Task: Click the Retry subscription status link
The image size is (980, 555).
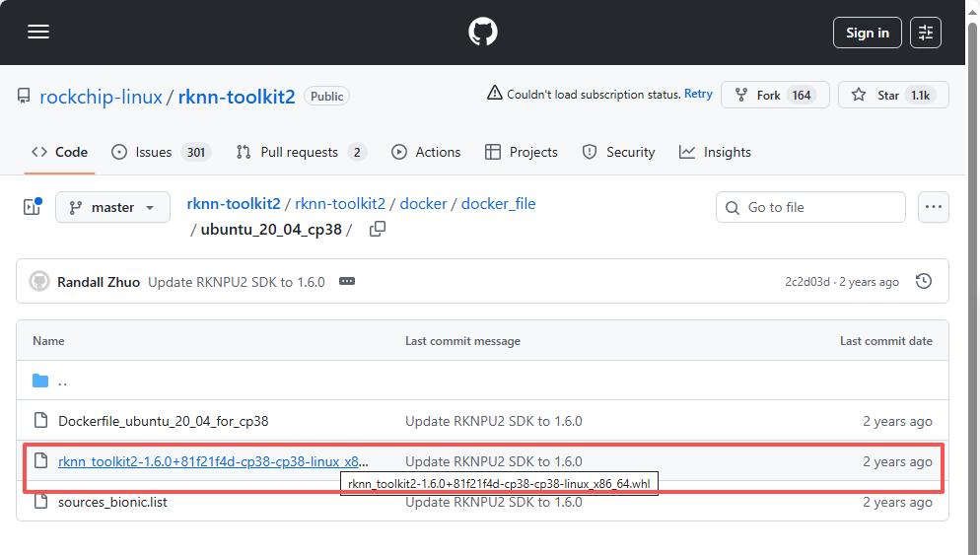Action: click(698, 94)
